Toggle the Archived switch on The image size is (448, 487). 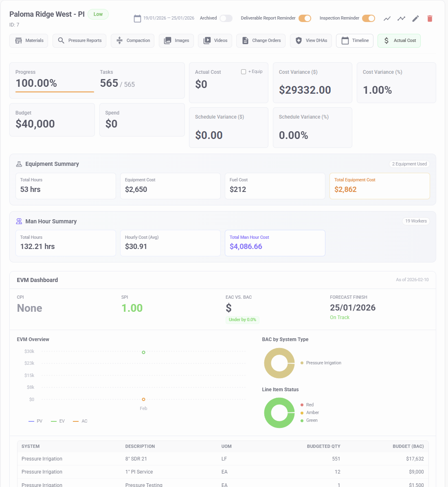(x=226, y=18)
